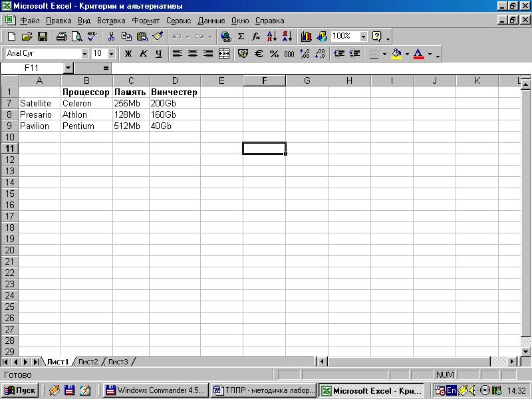Open the Правка menu
The height and width of the screenshot is (399, 532).
coord(59,21)
